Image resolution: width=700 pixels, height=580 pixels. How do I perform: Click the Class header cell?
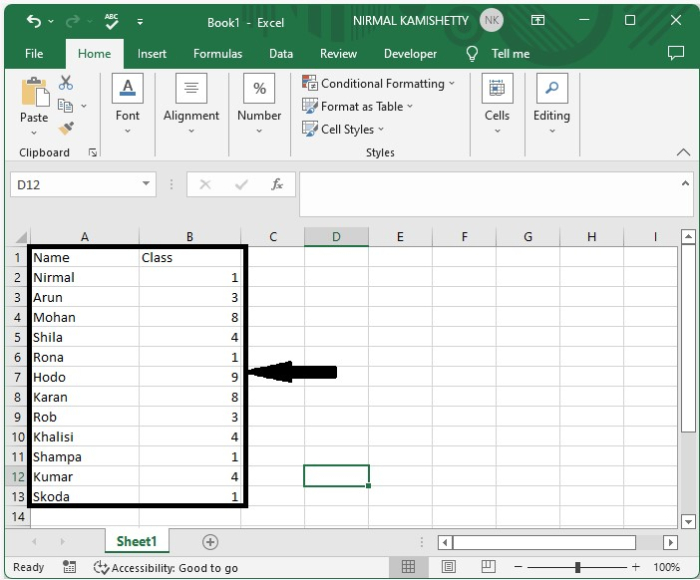click(x=190, y=257)
